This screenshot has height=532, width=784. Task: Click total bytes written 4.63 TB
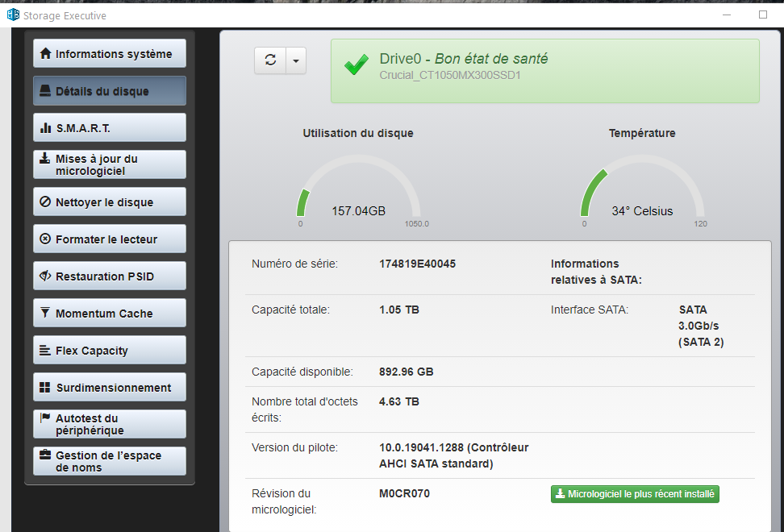pyautogui.click(x=399, y=401)
